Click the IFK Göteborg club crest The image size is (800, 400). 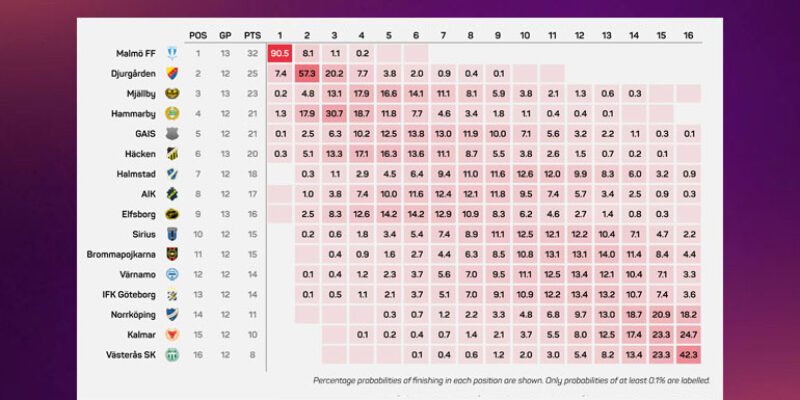(172, 294)
